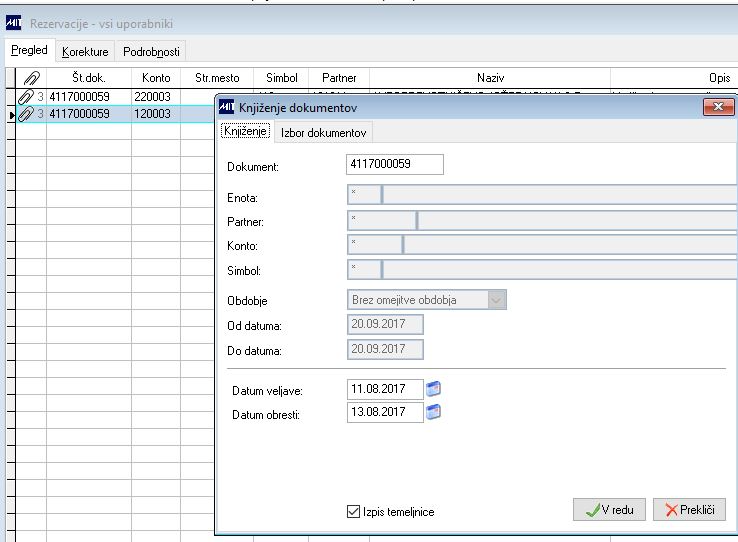
Task: Click the Rezervacije window title icon
Action: [14, 22]
